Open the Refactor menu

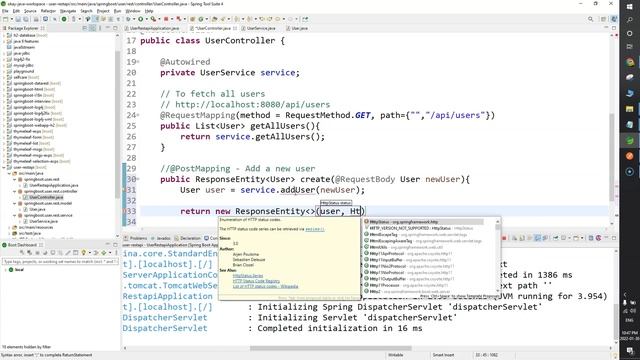coord(48,11)
